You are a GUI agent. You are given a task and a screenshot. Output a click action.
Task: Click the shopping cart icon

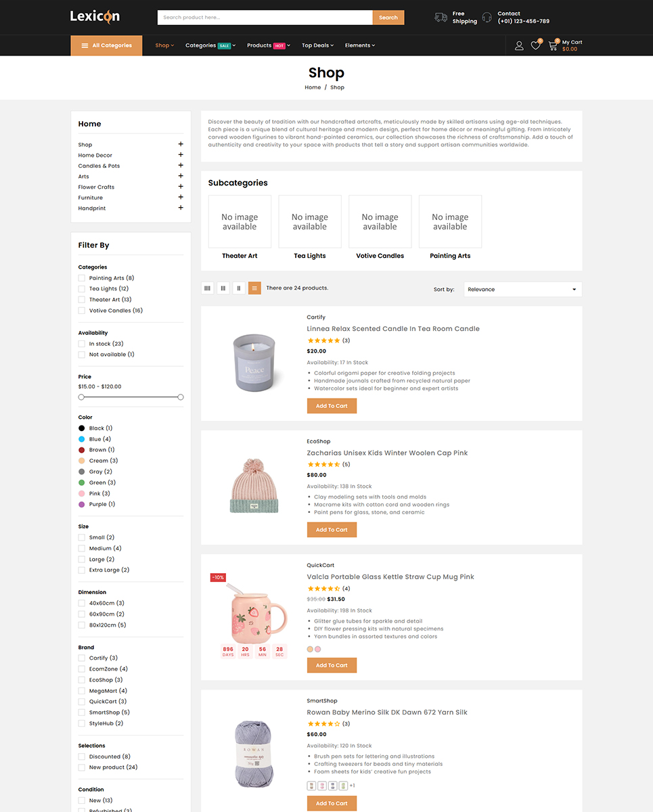click(553, 46)
